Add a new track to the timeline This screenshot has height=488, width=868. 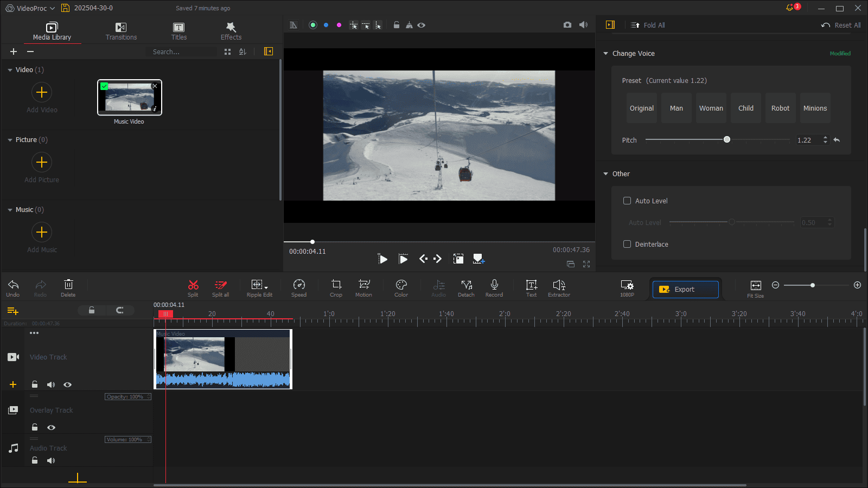point(13,311)
